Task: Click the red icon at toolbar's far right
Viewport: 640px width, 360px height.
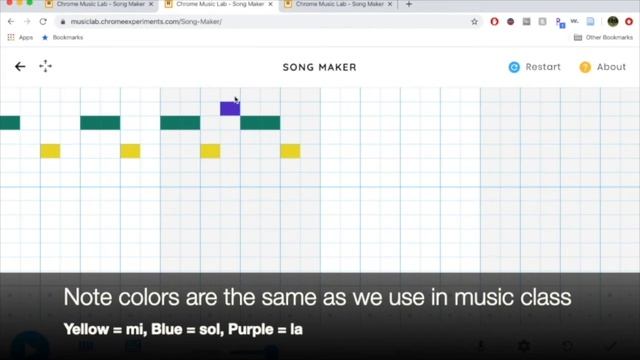Action: [x=629, y=22]
